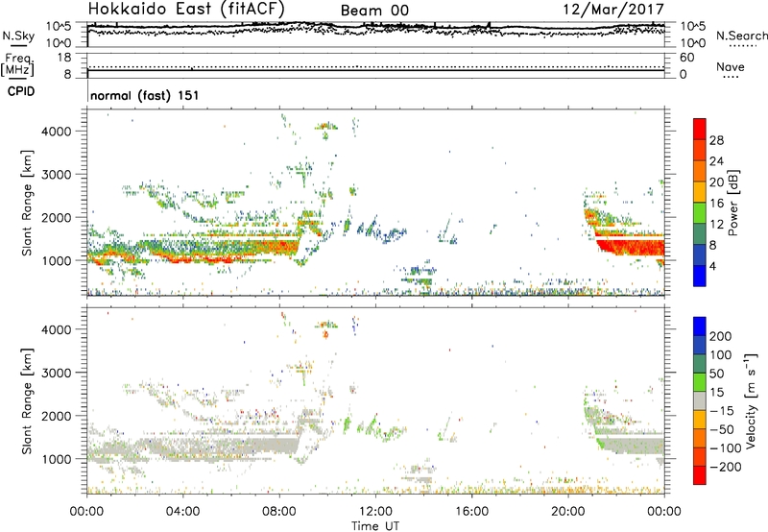
Task: Click the 'Slant Range [km]' label of the power panel
Action: pyautogui.click(x=27, y=203)
